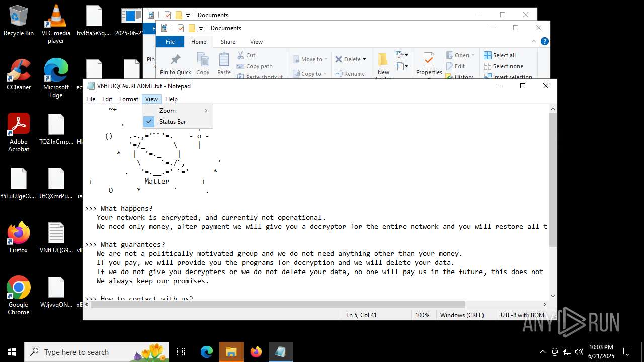Click the Properties checkmark icon

pos(429,60)
